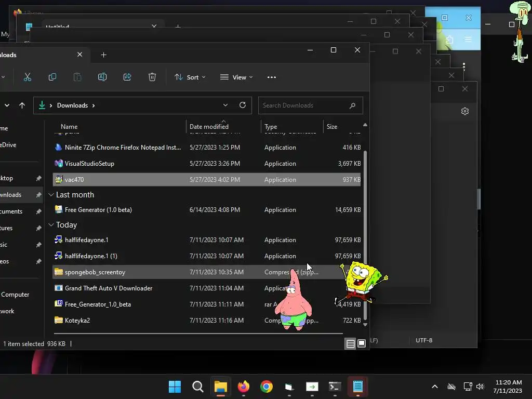Screen dimensions: 532x399
Task: Select Desktop in navigation pane
Action: coord(21,178)
